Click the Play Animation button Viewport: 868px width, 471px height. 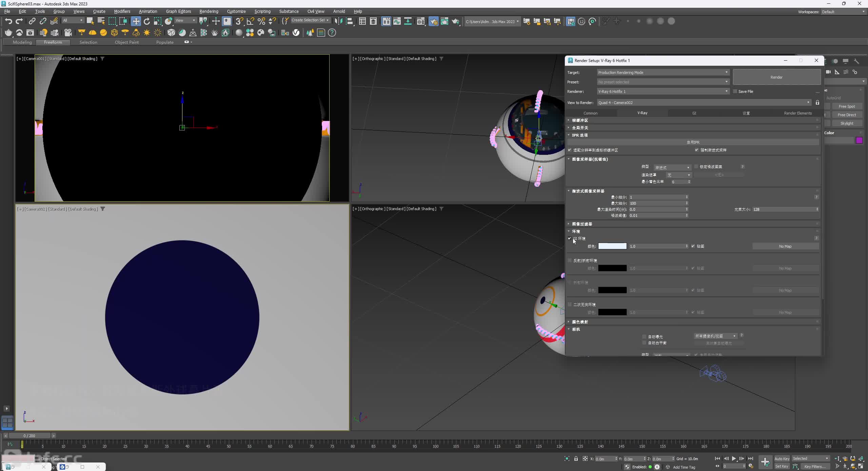pyautogui.click(x=734, y=458)
